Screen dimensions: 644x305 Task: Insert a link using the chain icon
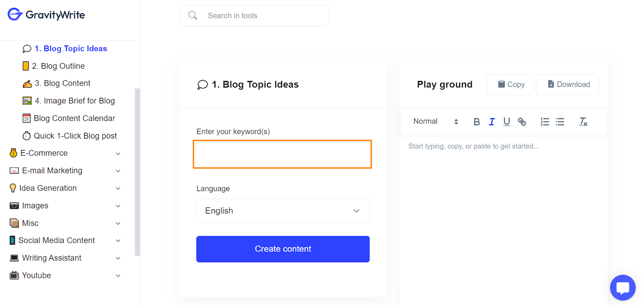click(522, 122)
